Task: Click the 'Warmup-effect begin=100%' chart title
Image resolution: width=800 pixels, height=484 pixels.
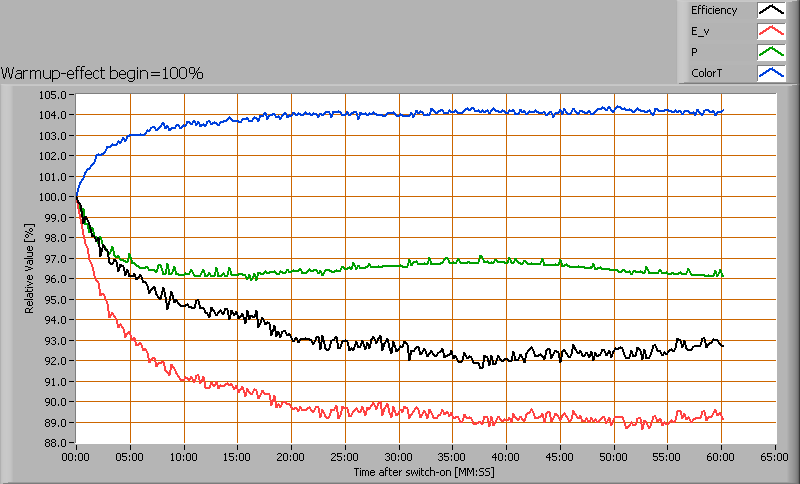Action: [102, 73]
